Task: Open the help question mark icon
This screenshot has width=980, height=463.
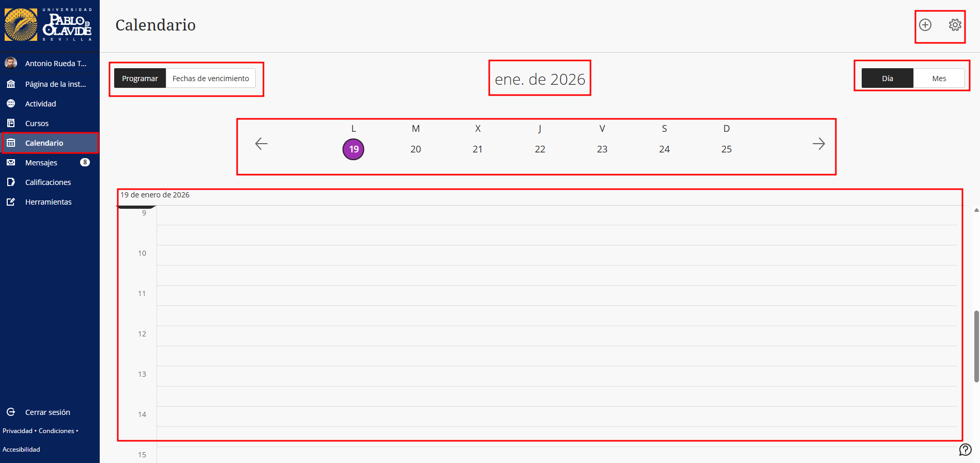Action: tap(965, 450)
